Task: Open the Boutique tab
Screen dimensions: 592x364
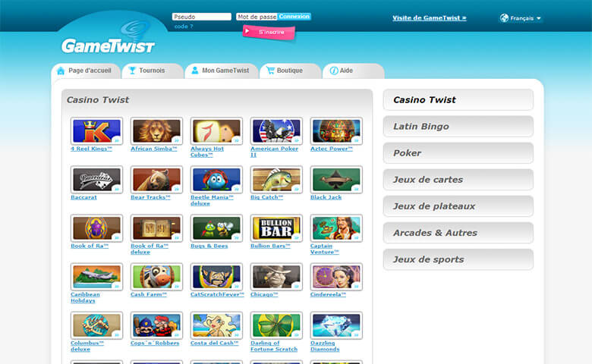Action: [290, 71]
